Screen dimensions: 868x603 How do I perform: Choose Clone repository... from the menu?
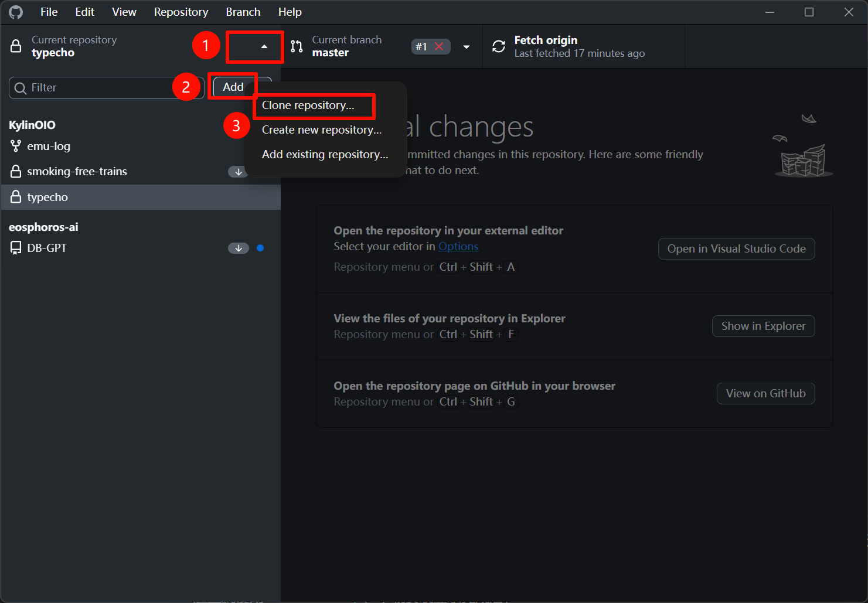308,105
